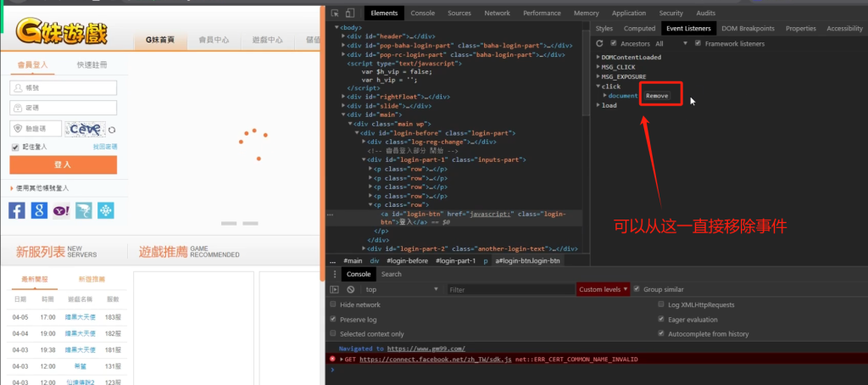Viewport: 868px width, 385px height.
Task: Expand the 使用其他帳號登入 section
Action: [x=39, y=188]
